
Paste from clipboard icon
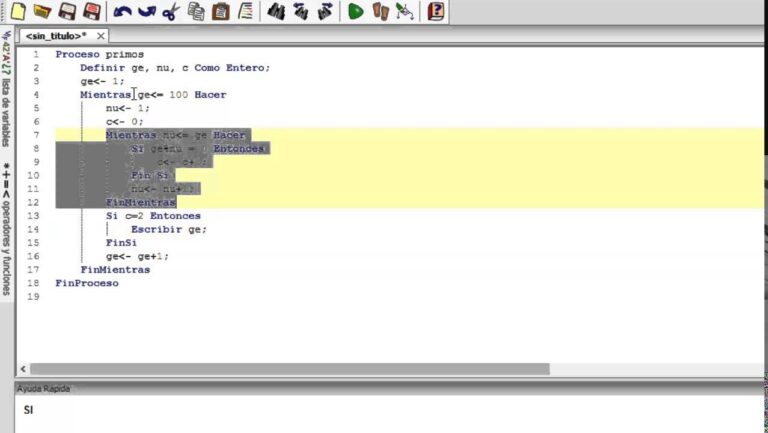221,12
